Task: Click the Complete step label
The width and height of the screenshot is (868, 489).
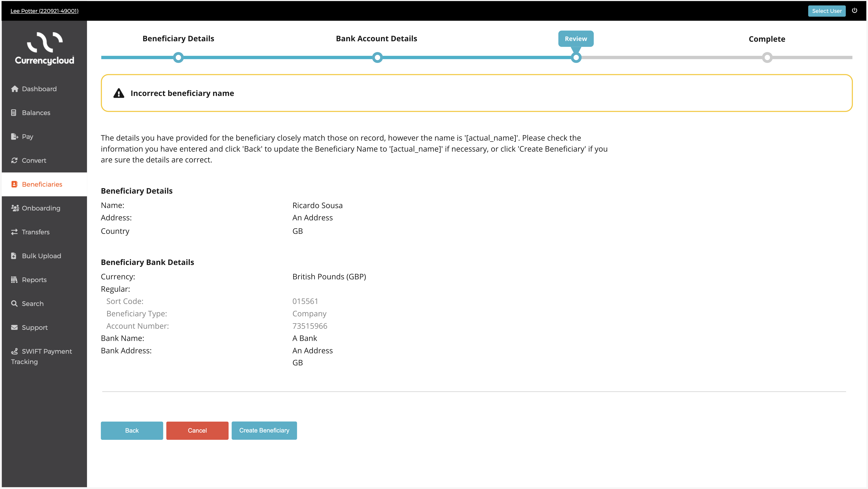Action: pos(767,39)
